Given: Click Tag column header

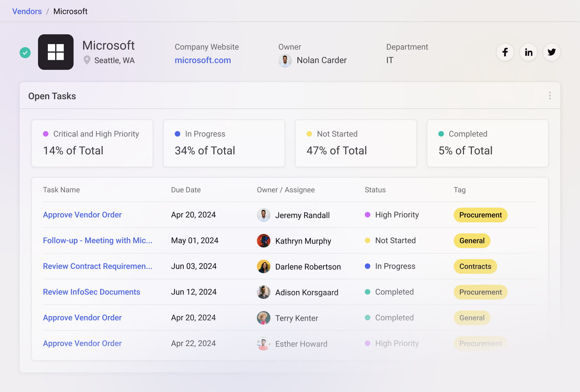Looking at the screenshot, I should (460, 190).
